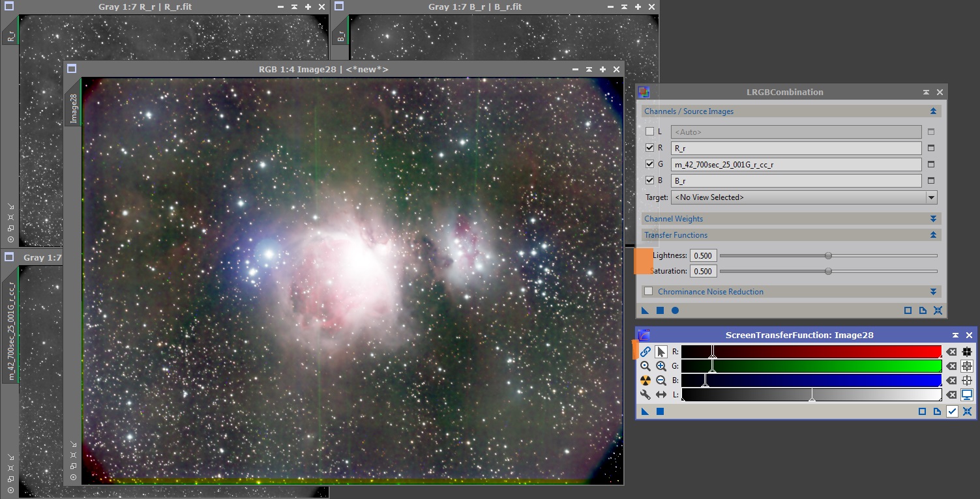Click the STF new instance triangle
Image resolution: width=980 pixels, height=499 pixels.
click(645, 412)
